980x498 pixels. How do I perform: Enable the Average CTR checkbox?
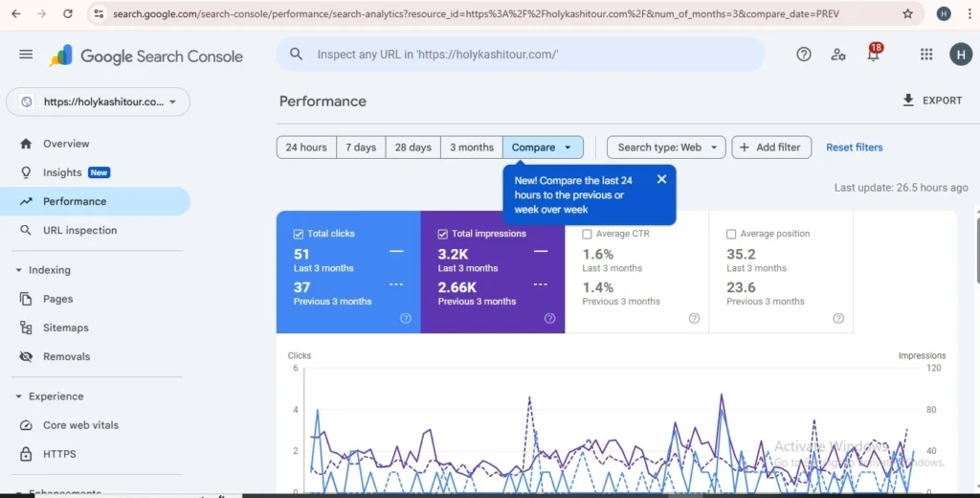click(x=587, y=234)
